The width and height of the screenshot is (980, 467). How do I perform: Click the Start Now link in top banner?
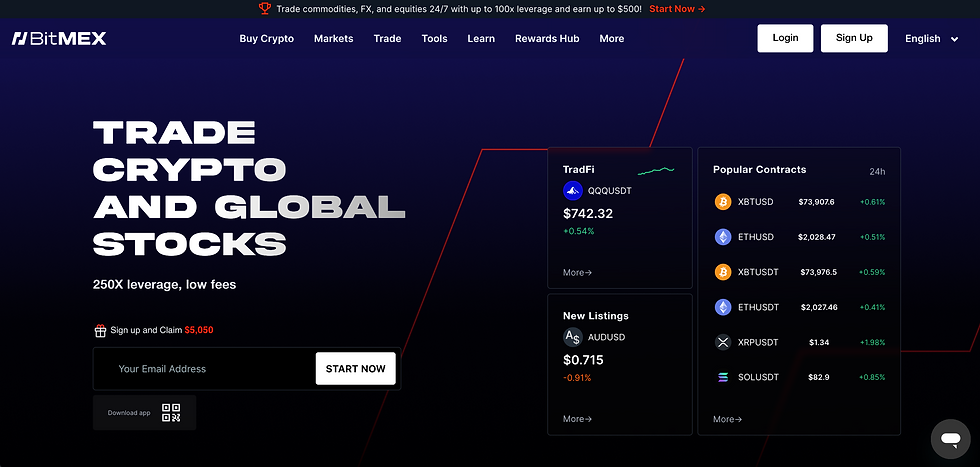(x=678, y=9)
